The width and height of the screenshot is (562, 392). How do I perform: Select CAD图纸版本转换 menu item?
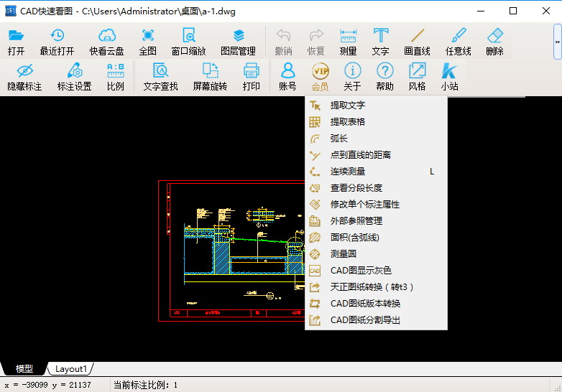[376, 304]
